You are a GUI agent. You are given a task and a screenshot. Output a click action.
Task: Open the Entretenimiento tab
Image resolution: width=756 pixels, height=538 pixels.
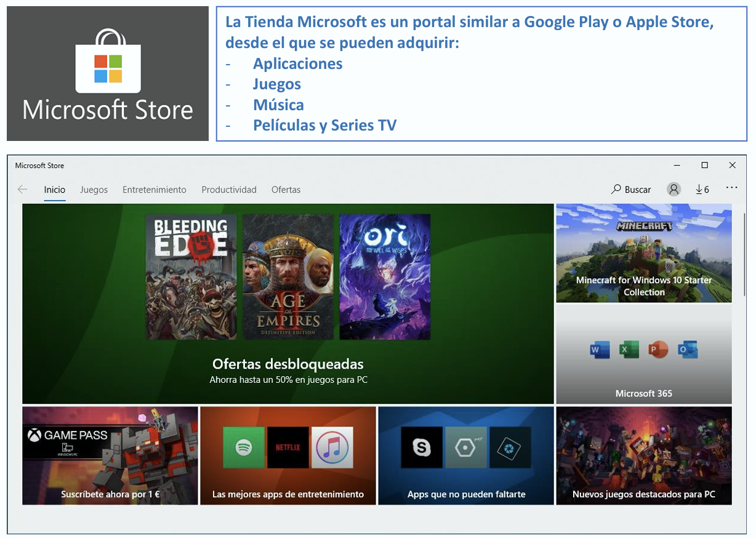pyautogui.click(x=154, y=190)
